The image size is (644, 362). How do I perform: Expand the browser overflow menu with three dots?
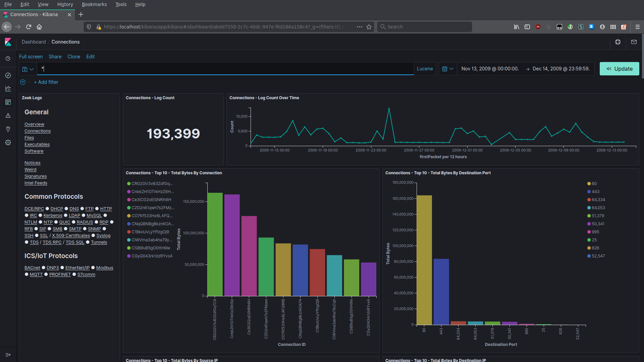coord(360,27)
